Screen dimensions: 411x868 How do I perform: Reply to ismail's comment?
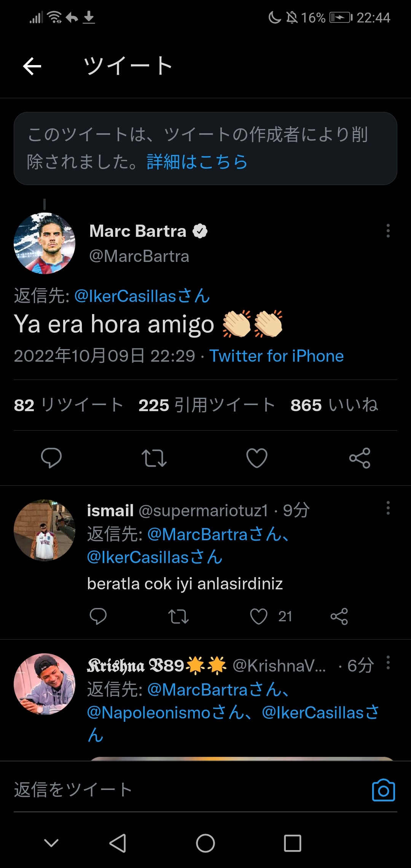click(x=98, y=616)
